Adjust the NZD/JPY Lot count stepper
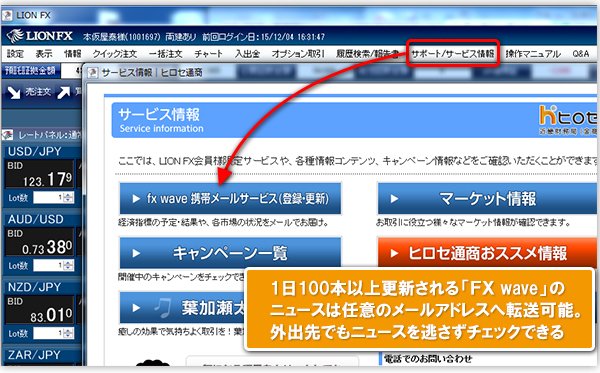Screen dimensions: 600x373 pos(68,333)
